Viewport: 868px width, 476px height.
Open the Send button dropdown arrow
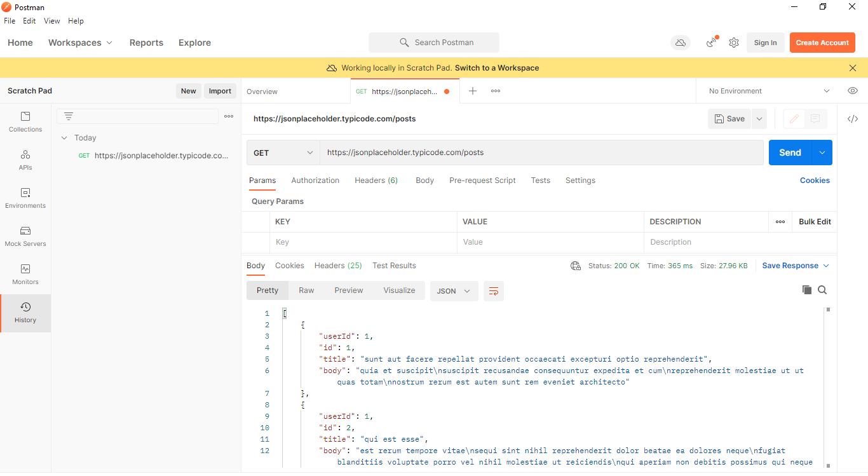point(822,153)
